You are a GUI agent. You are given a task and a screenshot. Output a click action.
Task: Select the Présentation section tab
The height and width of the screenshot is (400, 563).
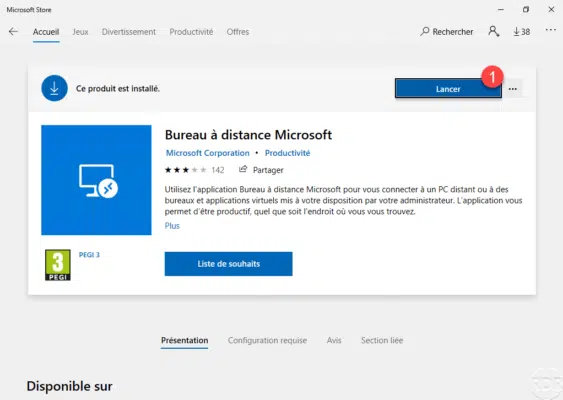185,340
